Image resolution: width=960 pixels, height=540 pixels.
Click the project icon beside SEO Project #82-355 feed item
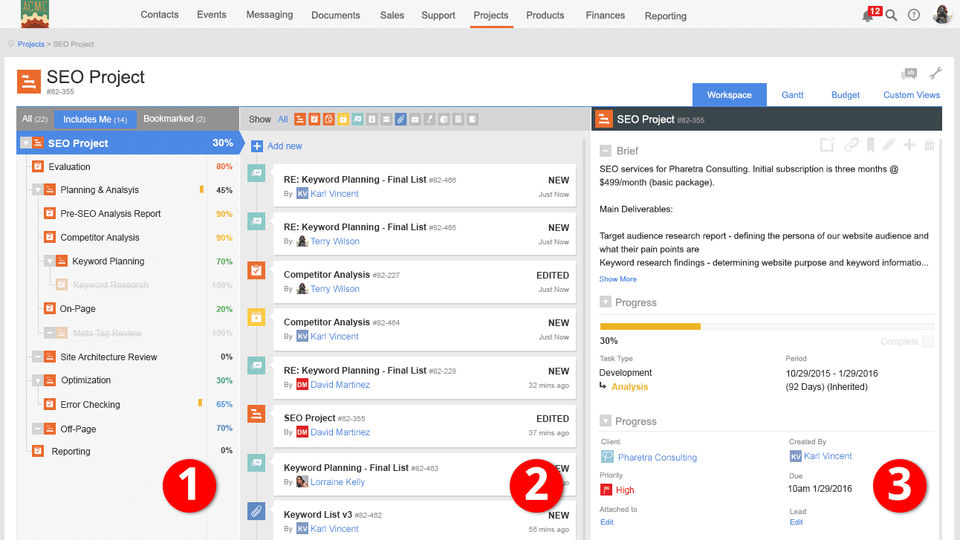[256, 414]
